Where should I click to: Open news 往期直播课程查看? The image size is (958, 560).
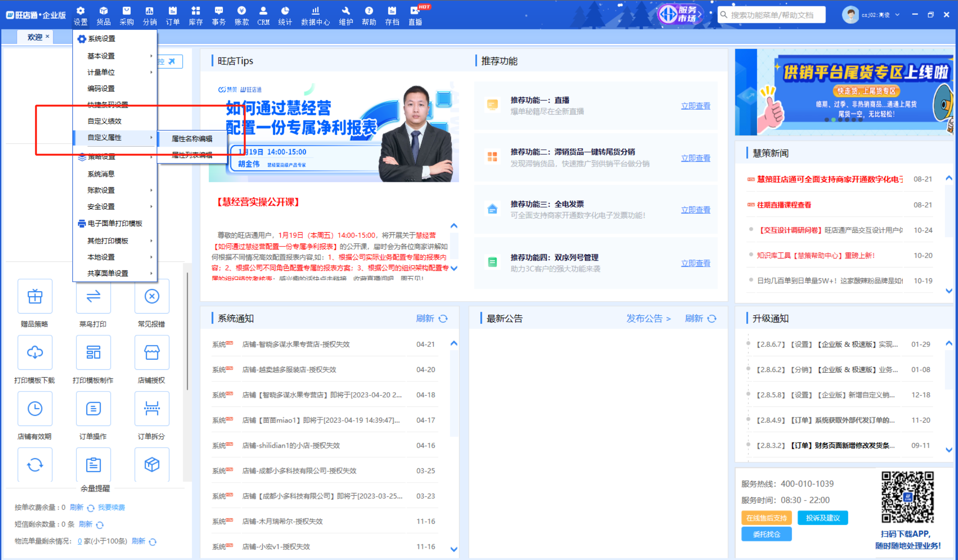click(x=784, y=205)
